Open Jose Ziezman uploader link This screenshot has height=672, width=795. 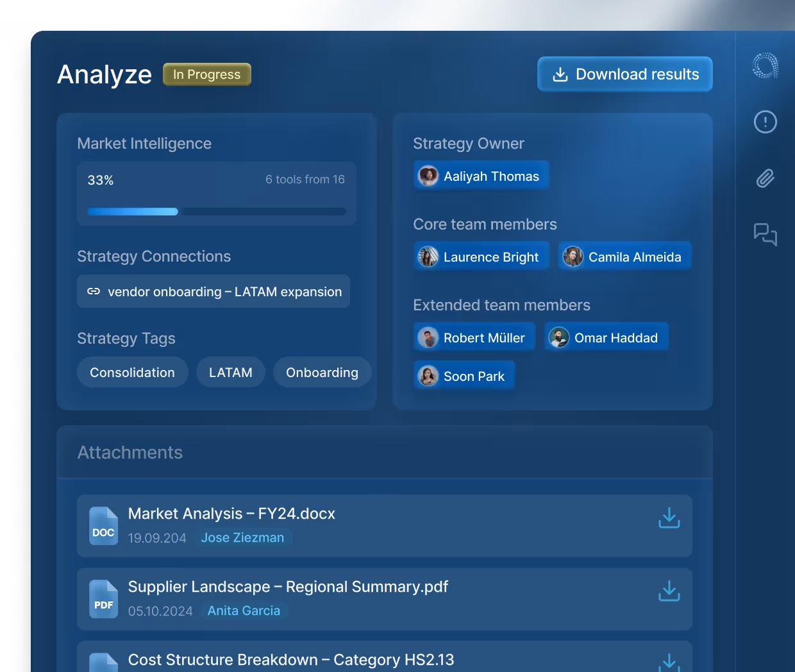(x=242, y=537)
